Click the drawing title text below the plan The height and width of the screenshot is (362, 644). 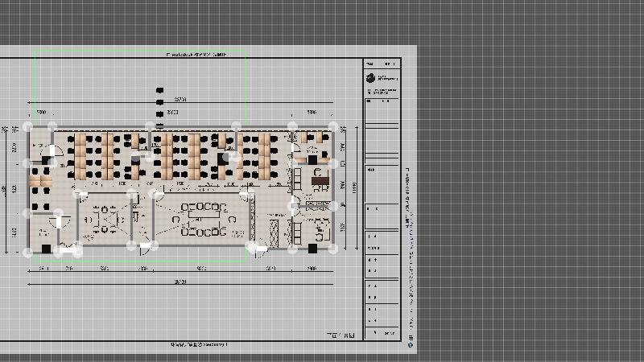point(199,343)
